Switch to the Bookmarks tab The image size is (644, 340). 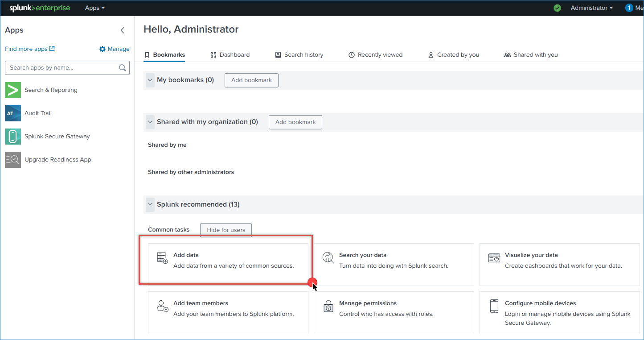[164, 55]
